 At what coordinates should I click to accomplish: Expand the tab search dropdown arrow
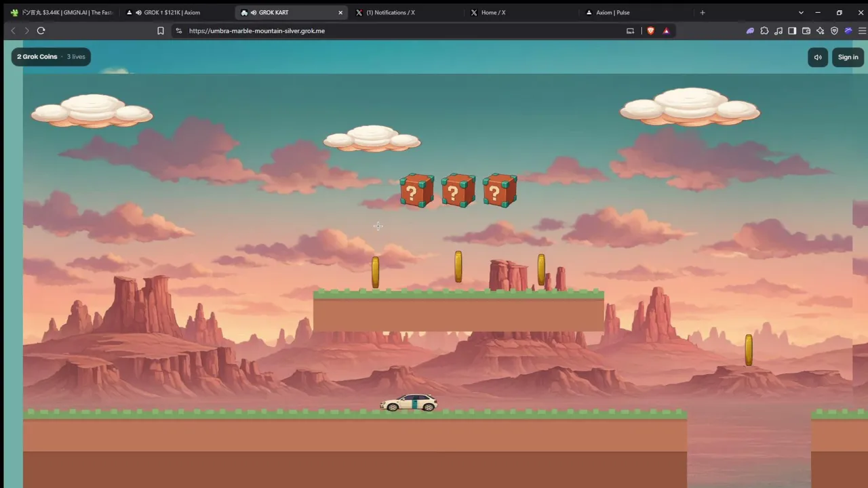[x=801, y=12]
